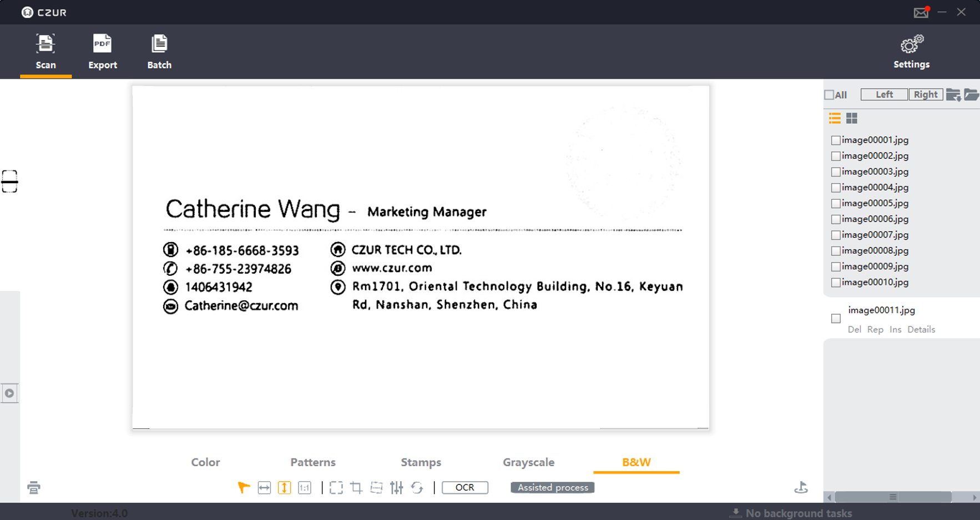The height and width of the screenshot is (520, 980).
Task: Check image00004.jpg checkbox
Action: pyautogui.click(x=836, y=188)
